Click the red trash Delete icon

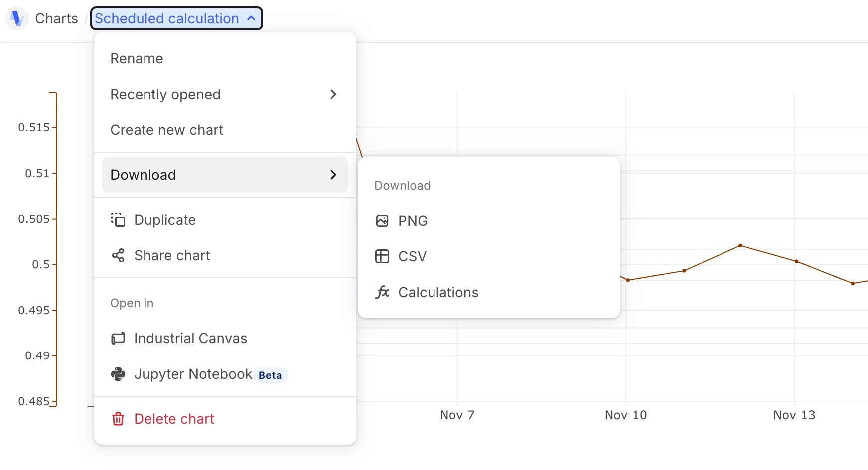(x=118, y=419)
